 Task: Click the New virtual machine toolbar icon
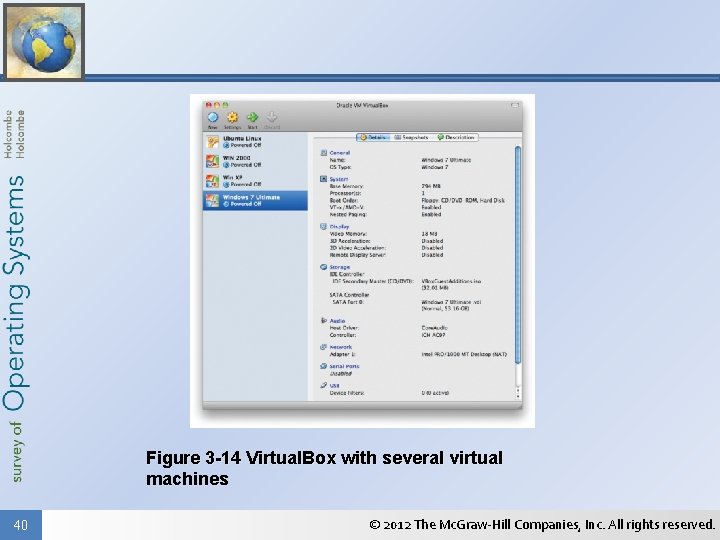tap(213, 118)
